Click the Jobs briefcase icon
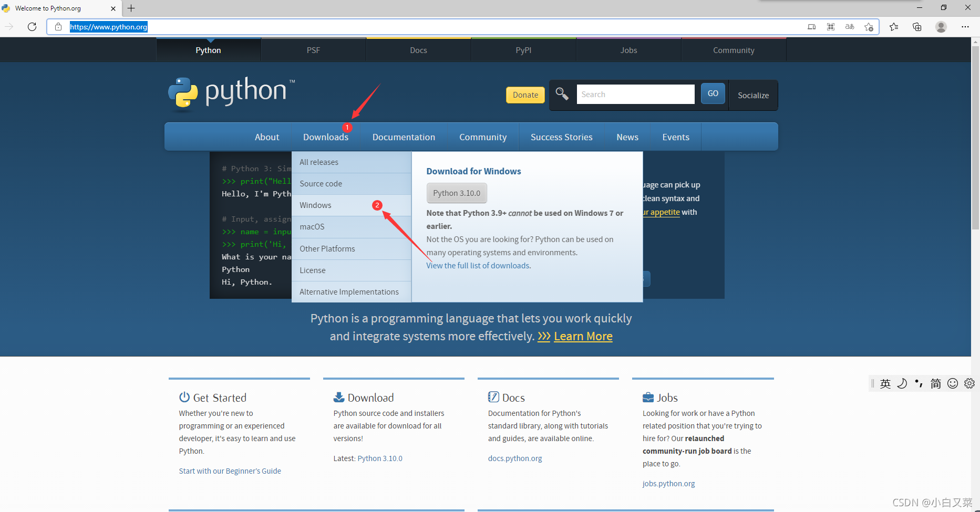The height and width of the screenshot is (512, 980). [x=648, y=397]
